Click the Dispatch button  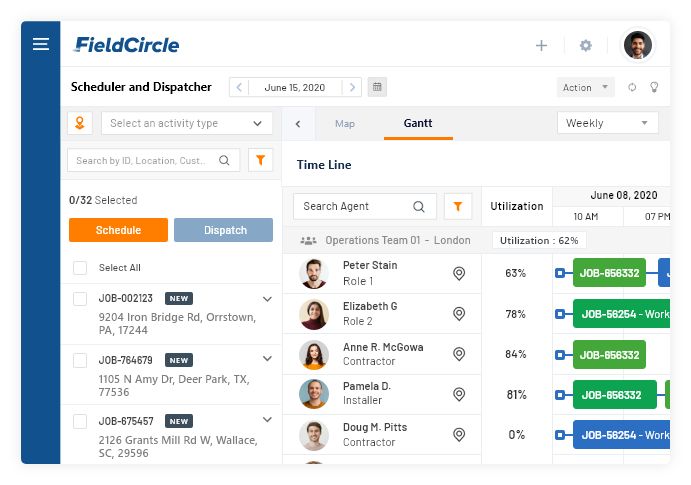click(x=223, y=230)
